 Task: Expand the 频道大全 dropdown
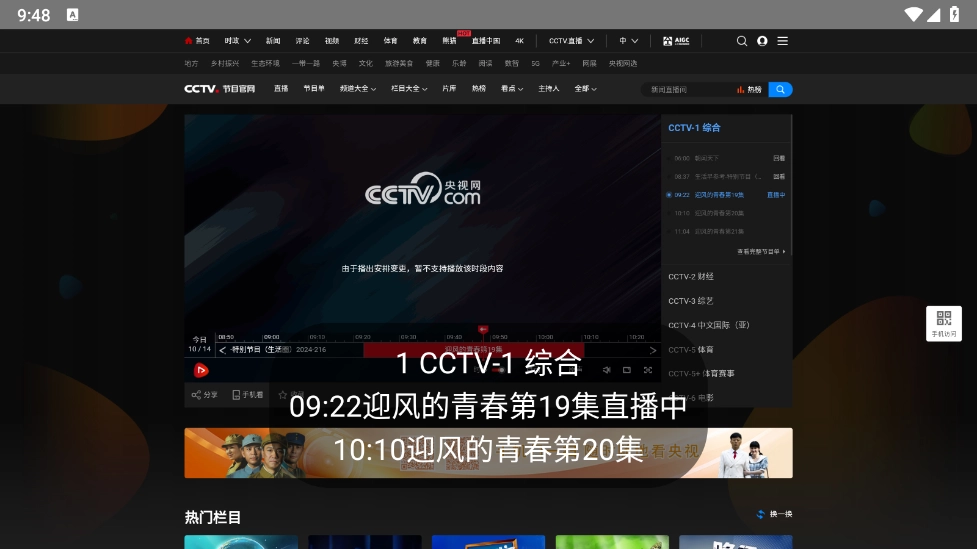coord(358,89)
